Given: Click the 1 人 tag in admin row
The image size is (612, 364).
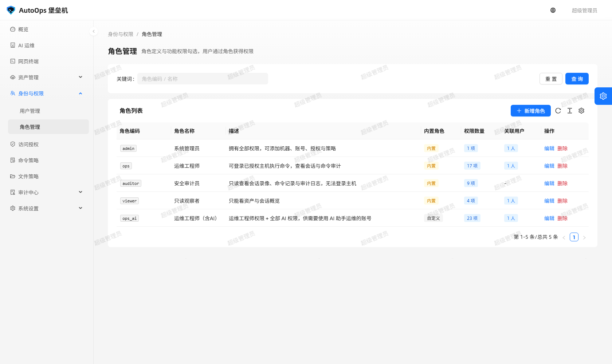Looking at the screenshot, I should pos(511,149).
